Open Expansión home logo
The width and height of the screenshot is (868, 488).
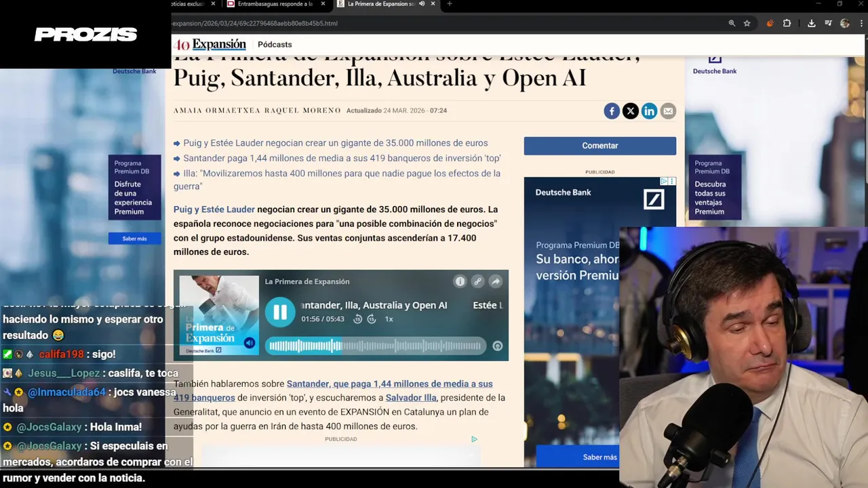210,45
